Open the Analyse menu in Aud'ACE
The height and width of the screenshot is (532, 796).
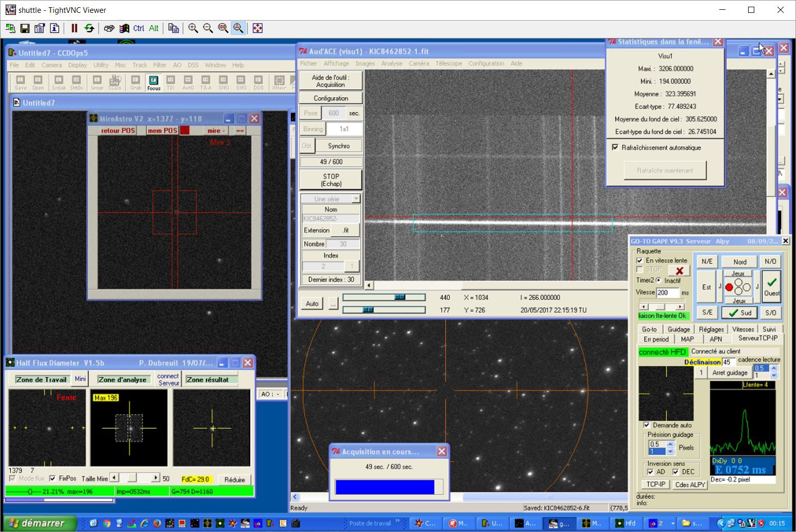pos(391,63)
